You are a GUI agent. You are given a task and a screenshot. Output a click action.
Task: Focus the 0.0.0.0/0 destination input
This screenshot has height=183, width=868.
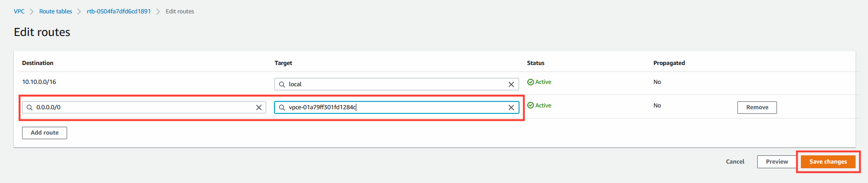144,107
